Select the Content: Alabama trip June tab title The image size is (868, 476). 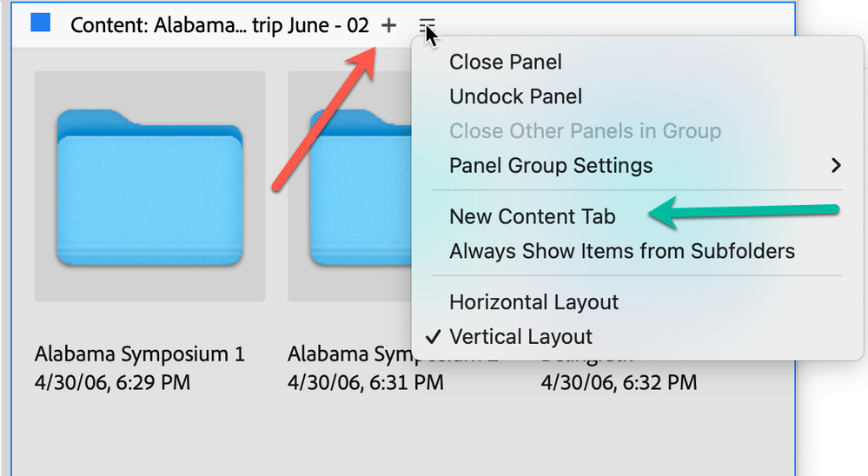[x=219, y=25]
